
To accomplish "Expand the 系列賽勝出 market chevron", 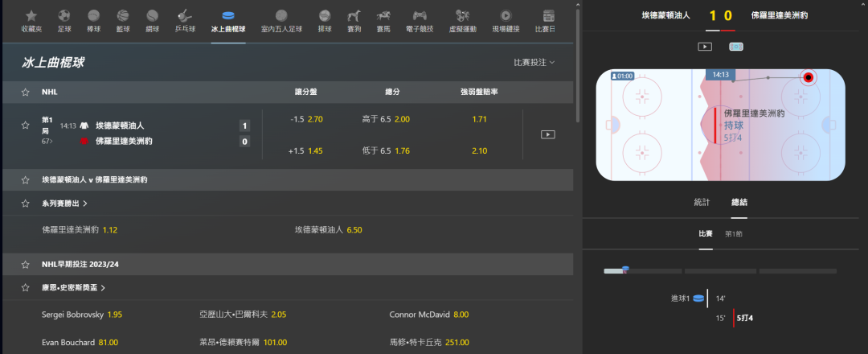I will [85, 204].
